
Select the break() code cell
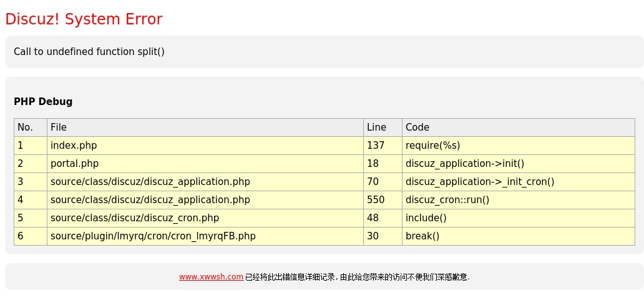click(x=519, y=236)
